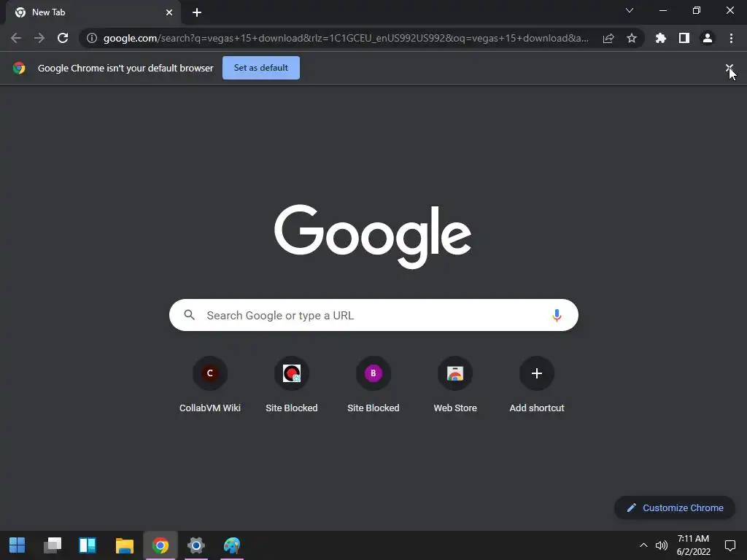Open the CollabVM Wiki shortcut
The image size is (747, 560).
click(x=209, y=385)
